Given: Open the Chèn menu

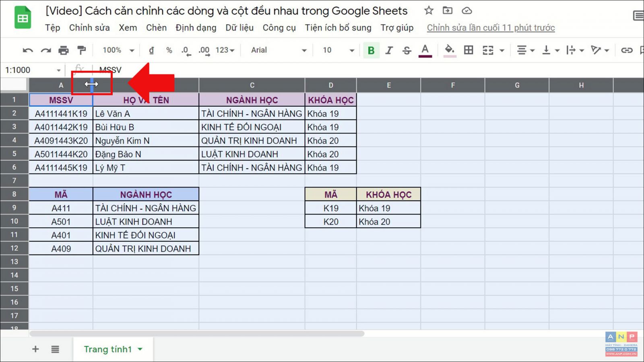Looking at the screenshot, I should [156, 28].
